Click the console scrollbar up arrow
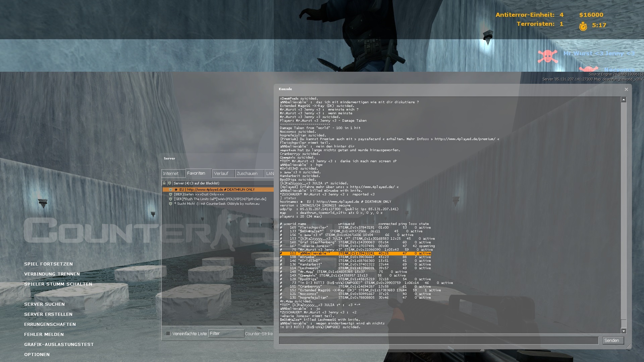Viewport: 644px width, 362px height. pos(624,100)
